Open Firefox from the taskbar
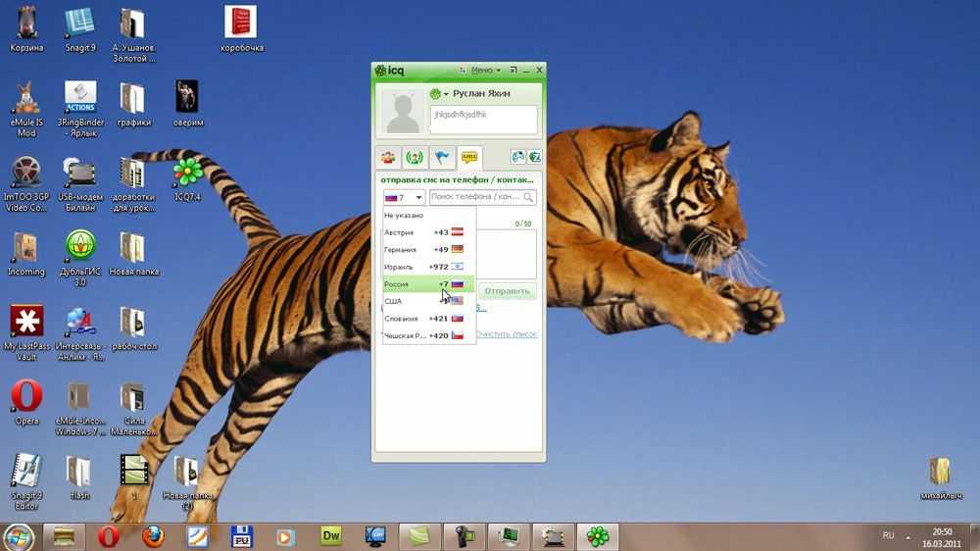This screenshot has width=980, height=551. [x=153, y=536]
